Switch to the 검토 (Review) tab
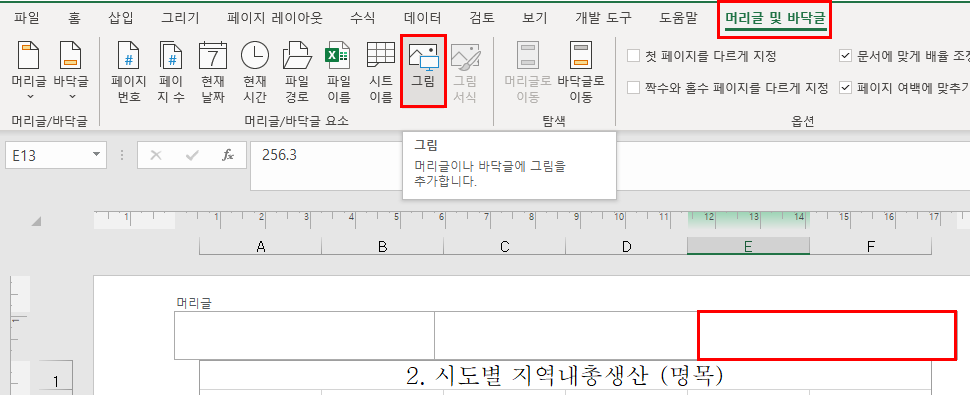The height and width of the screenshot is (395, 970). [482, 18]
